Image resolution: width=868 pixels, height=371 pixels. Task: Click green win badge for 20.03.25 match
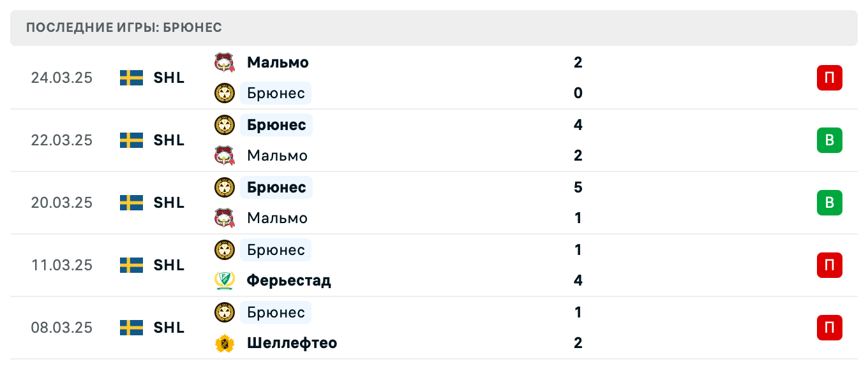829,203
